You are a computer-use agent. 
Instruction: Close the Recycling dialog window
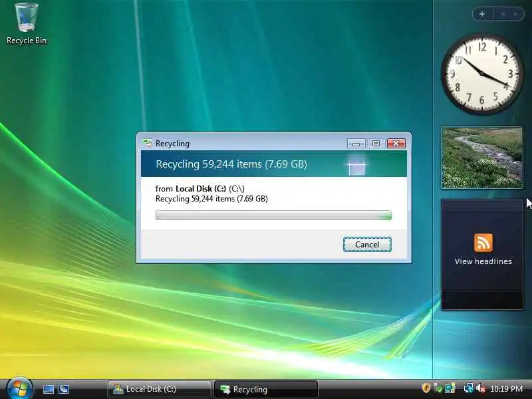click(x=396, y=144)
